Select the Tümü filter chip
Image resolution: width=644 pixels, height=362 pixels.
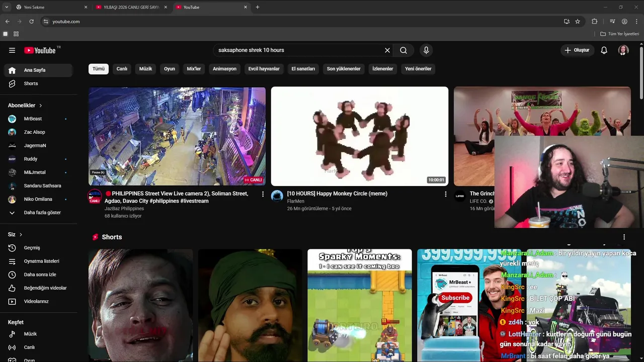pyautogui.click(x=99, y=69)
